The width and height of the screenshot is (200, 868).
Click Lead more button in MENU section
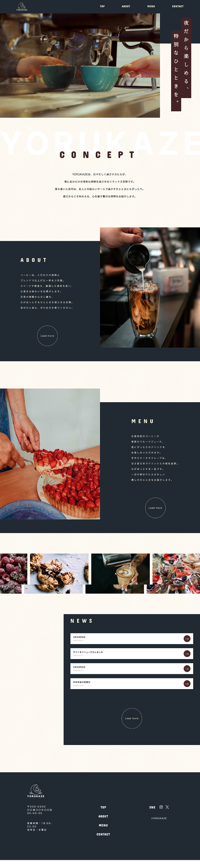pos(155,508)
